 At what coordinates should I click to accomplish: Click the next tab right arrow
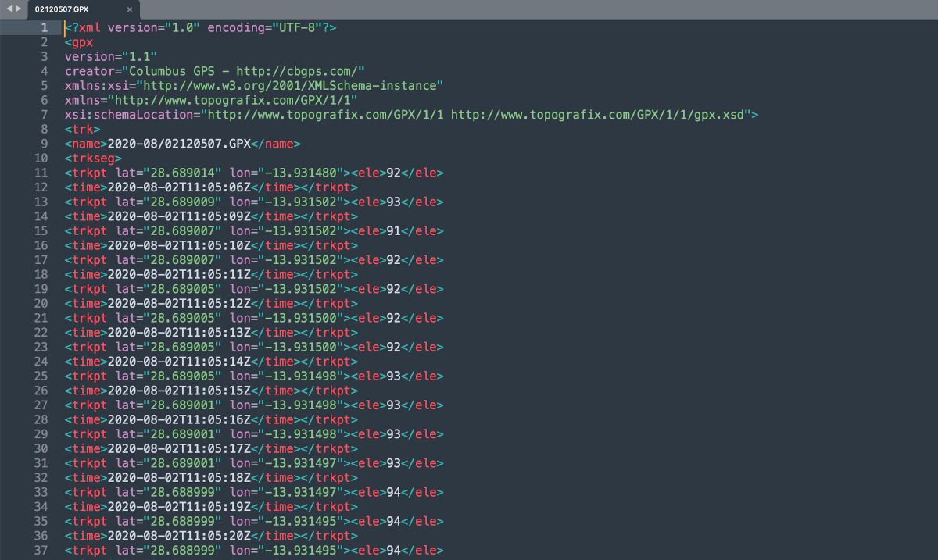18,9
